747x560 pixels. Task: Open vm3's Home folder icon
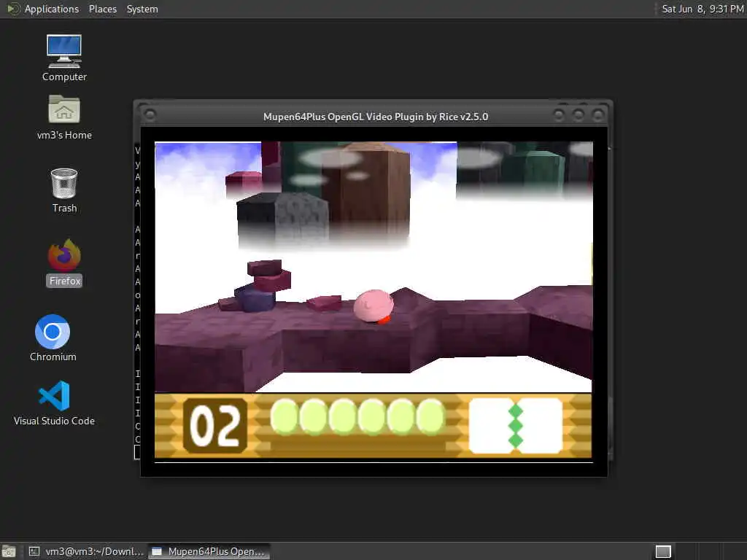click(x=64, y=117)
